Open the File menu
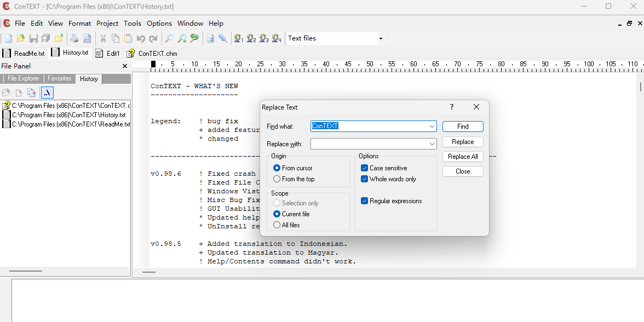644x322 pixels. tap(20, 24)
